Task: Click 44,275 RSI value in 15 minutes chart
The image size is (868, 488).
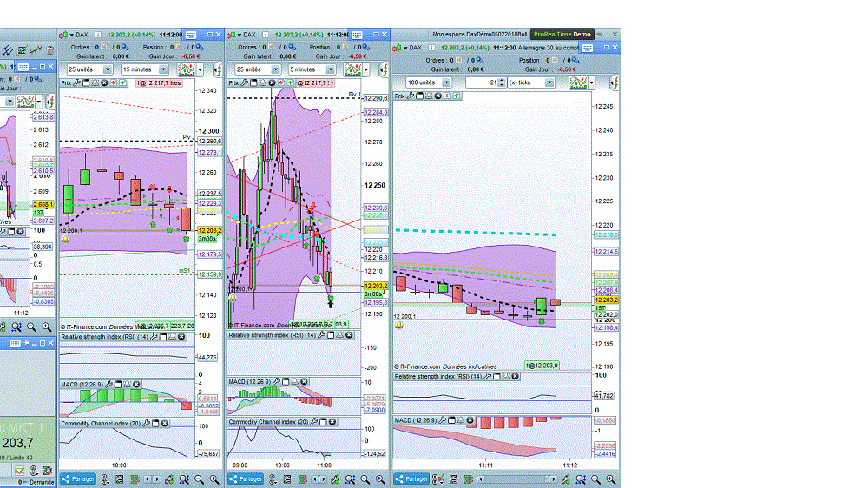Action: [208, 357]
